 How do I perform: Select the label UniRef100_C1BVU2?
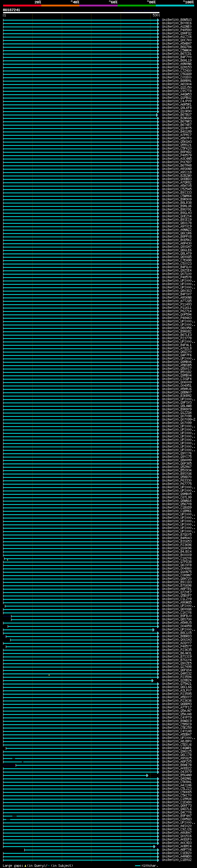click(x=177, y=860)
